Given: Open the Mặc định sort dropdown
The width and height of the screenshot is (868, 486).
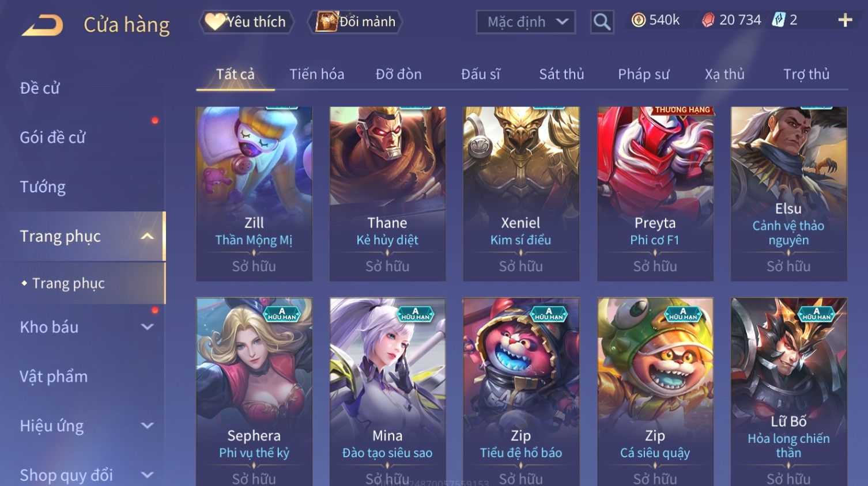Looking at the screenshot, I should pyautogui.click(x=526, y=22).
